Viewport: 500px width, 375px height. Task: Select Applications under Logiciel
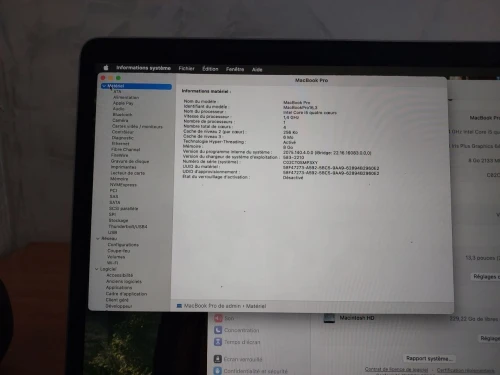pos(119,287)
